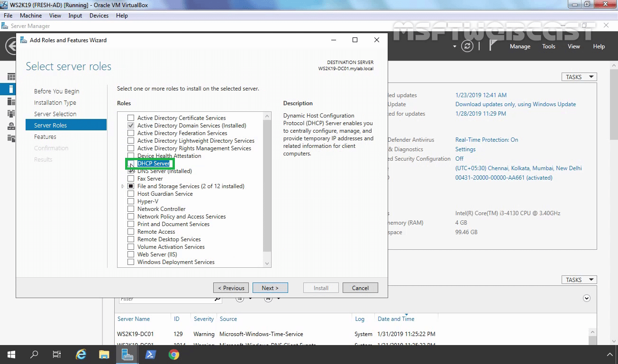
Task: Open VirtualBox Input menu
Action: [75, 16]
